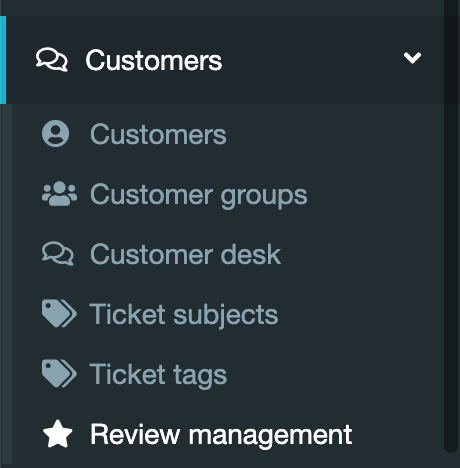Toggle the Customers header menu section

pos(225,60)
